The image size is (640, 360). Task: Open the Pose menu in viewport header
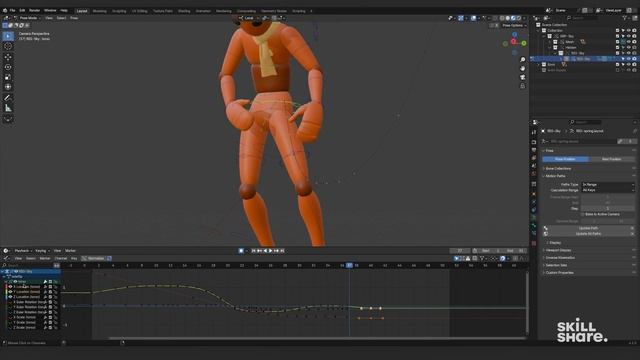coord(74,18)
